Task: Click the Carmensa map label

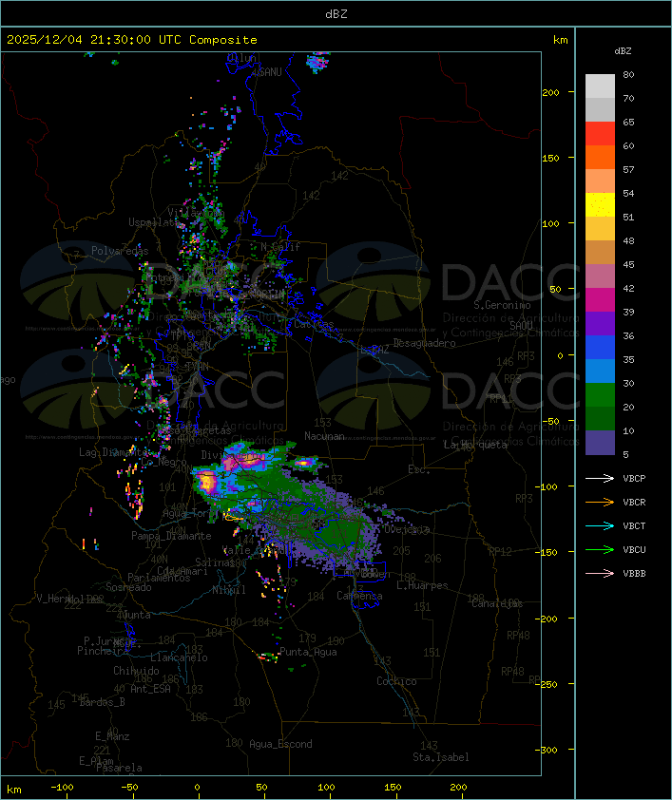Action: point(359,596)
